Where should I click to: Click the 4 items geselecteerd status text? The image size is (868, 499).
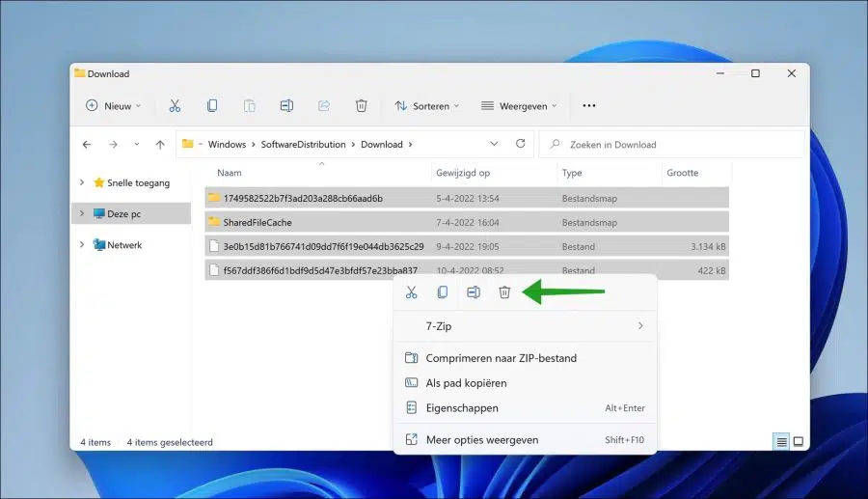[x=170, y=442]
